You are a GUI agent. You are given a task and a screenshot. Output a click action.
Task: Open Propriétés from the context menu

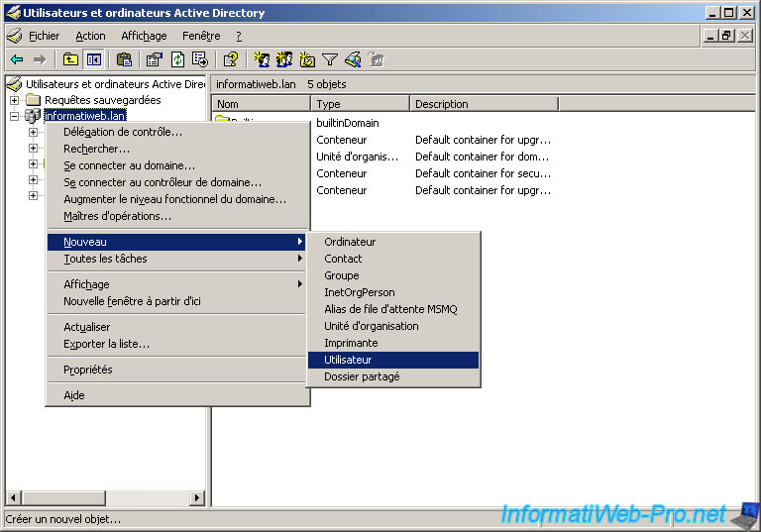coord(176,370)
